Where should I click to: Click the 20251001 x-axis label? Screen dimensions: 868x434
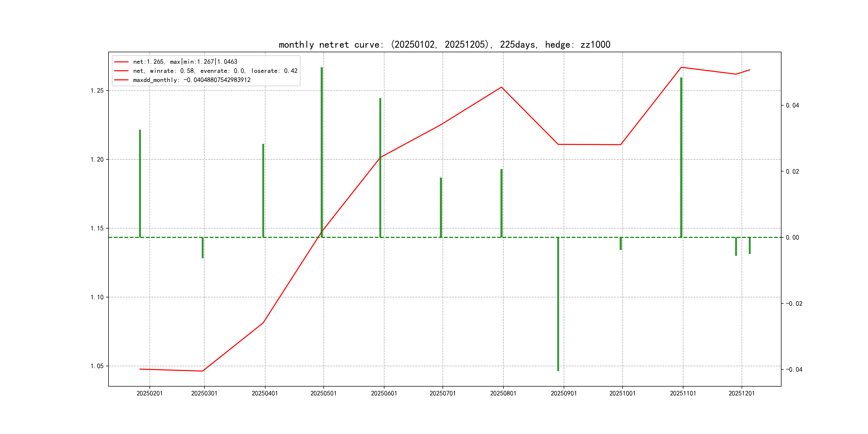pyautogui.click(x=622, y=394)
